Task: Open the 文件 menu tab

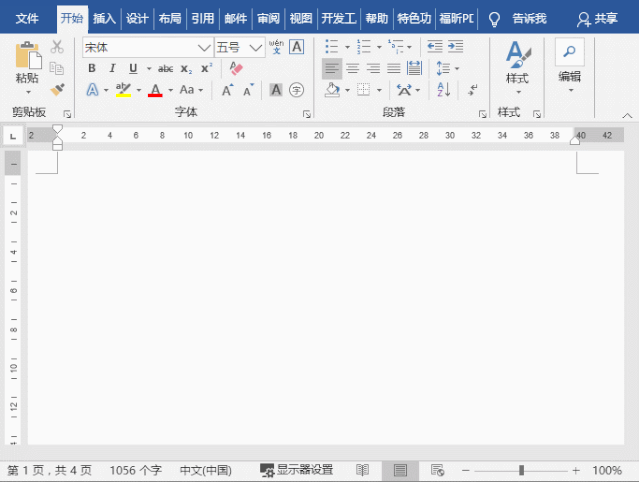Action: [27, 18]
